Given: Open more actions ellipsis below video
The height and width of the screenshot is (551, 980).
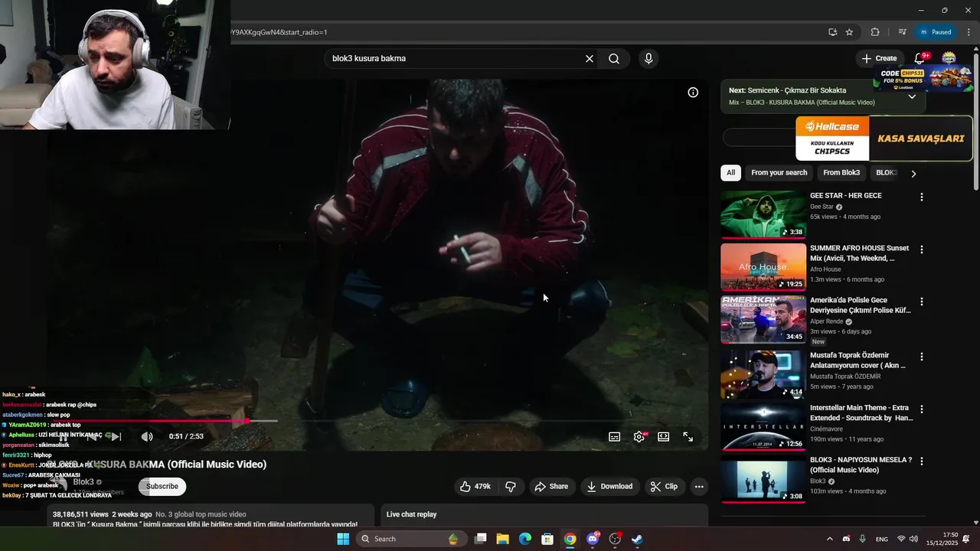Looking at the screenshot, I should tap(698, 486).
